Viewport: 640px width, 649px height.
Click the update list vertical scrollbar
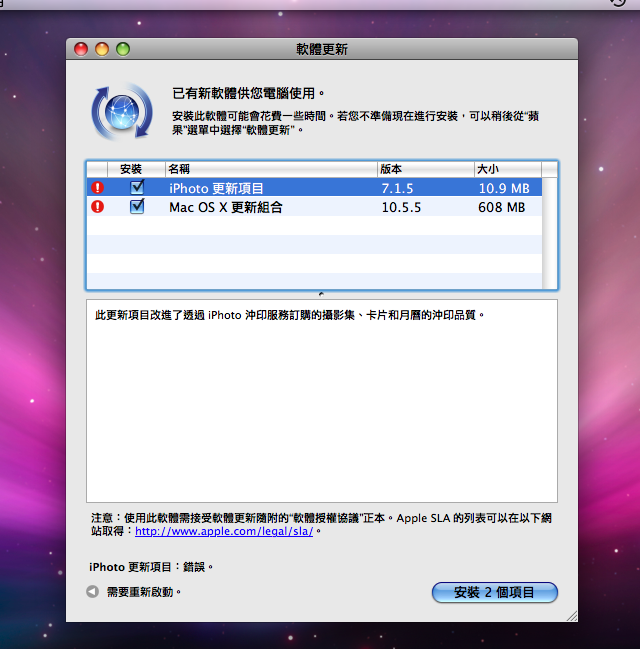pyautogui.click(x=549, y=233)
